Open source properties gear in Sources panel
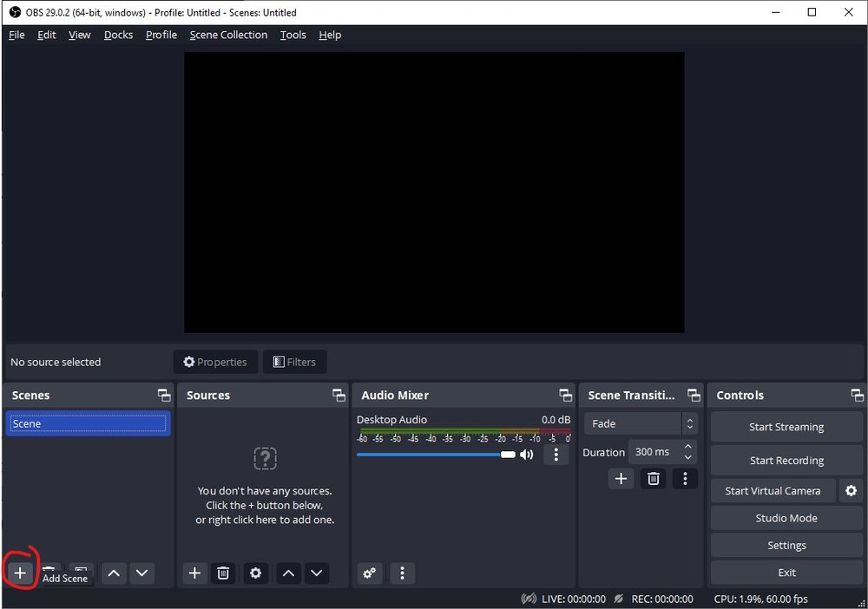This screenshot has width=868, height=609. (x=255, y=573)
